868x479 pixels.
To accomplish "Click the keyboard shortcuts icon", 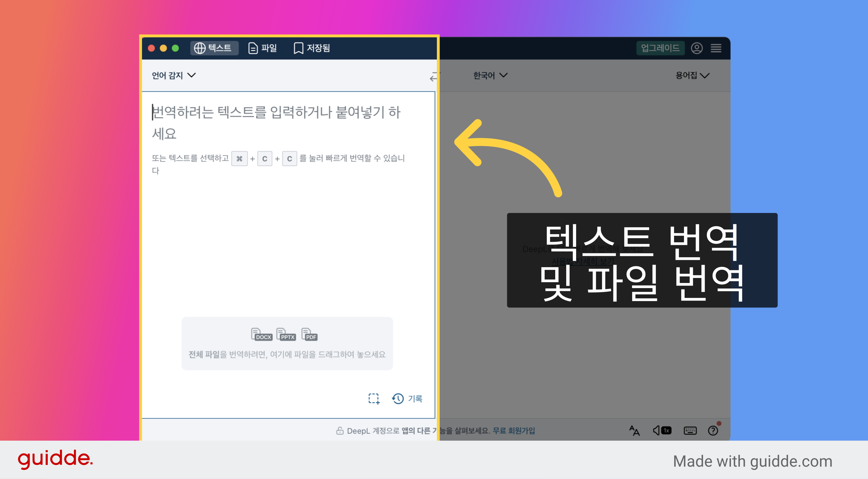I will 690,430.
